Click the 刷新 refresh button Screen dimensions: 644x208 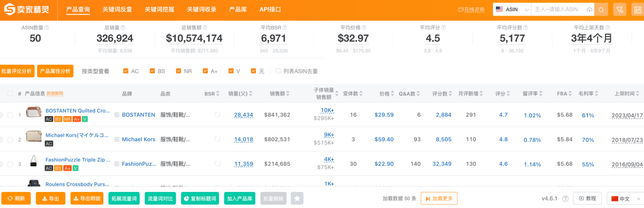tap(16, 198)
